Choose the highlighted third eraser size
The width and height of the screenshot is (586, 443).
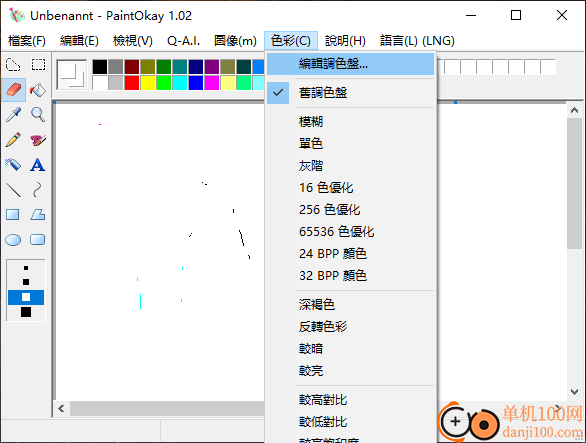26,297
